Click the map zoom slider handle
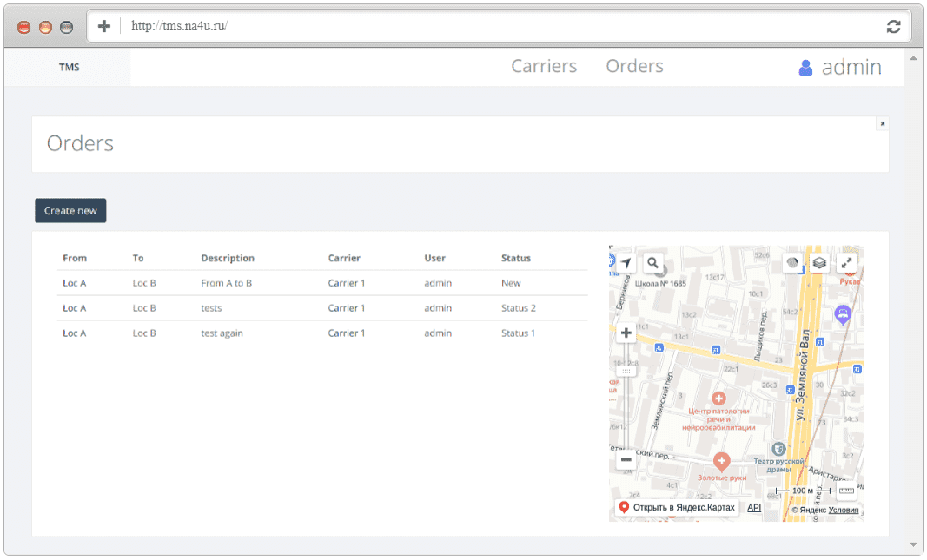The image size is (927, 560). tap(626, 372)
